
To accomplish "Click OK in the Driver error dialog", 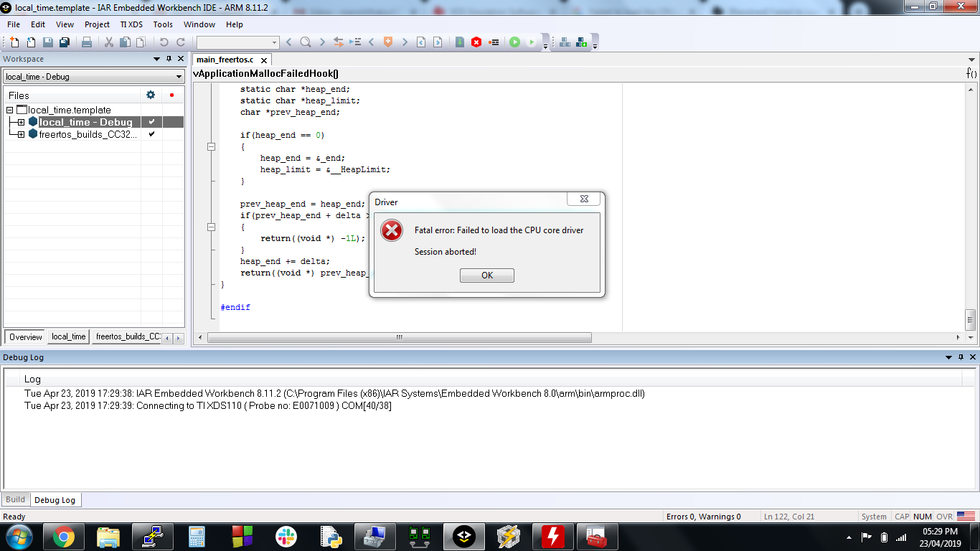I will (487, 275).
